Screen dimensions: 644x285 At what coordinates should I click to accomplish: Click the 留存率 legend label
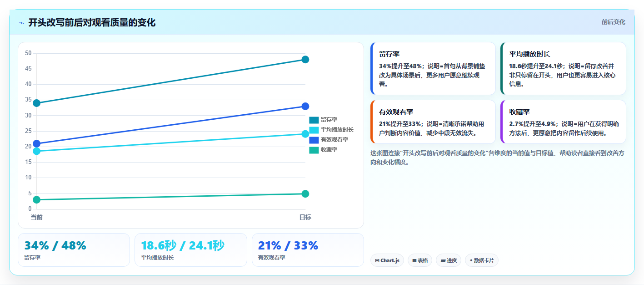click(329, 120)
